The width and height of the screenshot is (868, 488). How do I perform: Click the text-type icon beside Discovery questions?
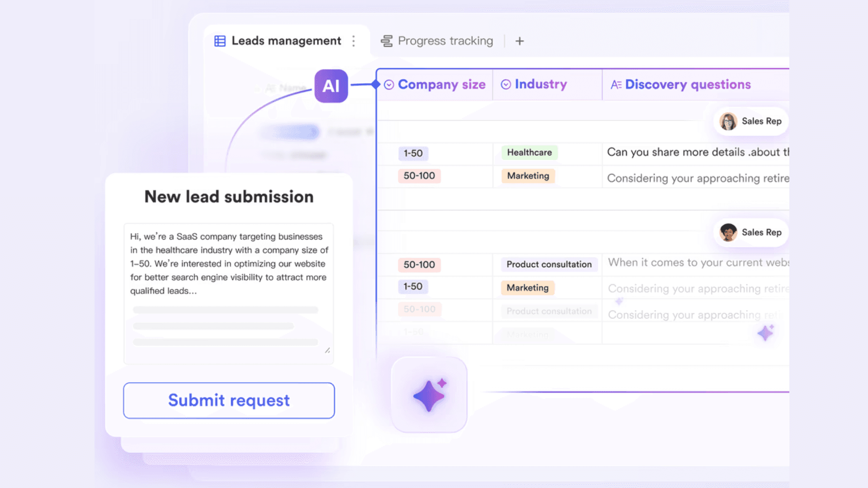click(x=616, y=84)
